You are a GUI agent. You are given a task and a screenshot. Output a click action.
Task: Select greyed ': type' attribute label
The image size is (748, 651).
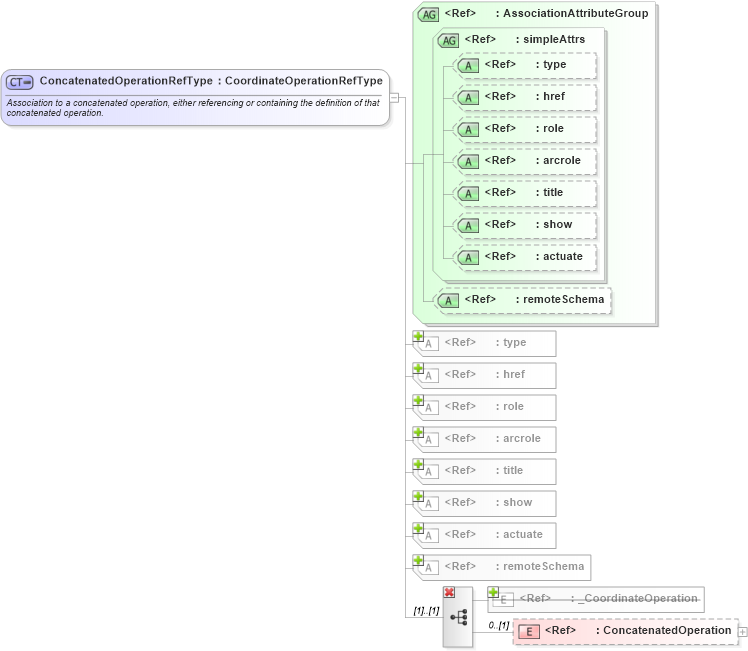511,342
